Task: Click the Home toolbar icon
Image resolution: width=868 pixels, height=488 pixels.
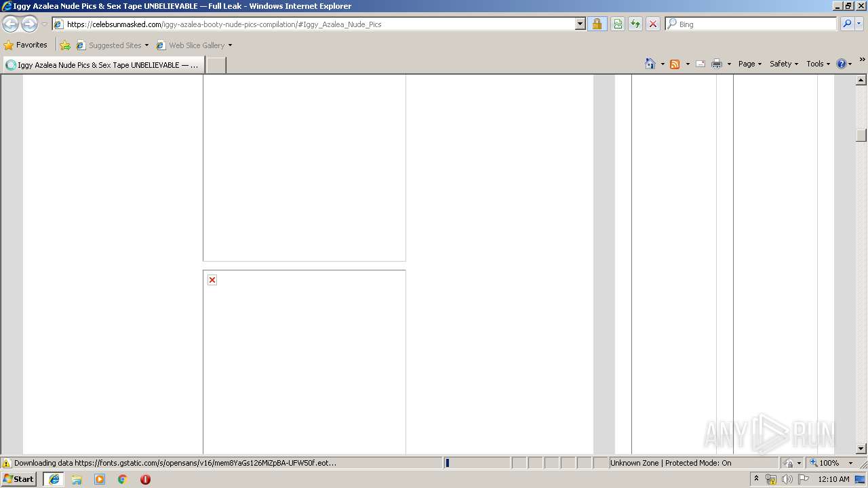Action: pyautogui.click(x=650, y=64)
